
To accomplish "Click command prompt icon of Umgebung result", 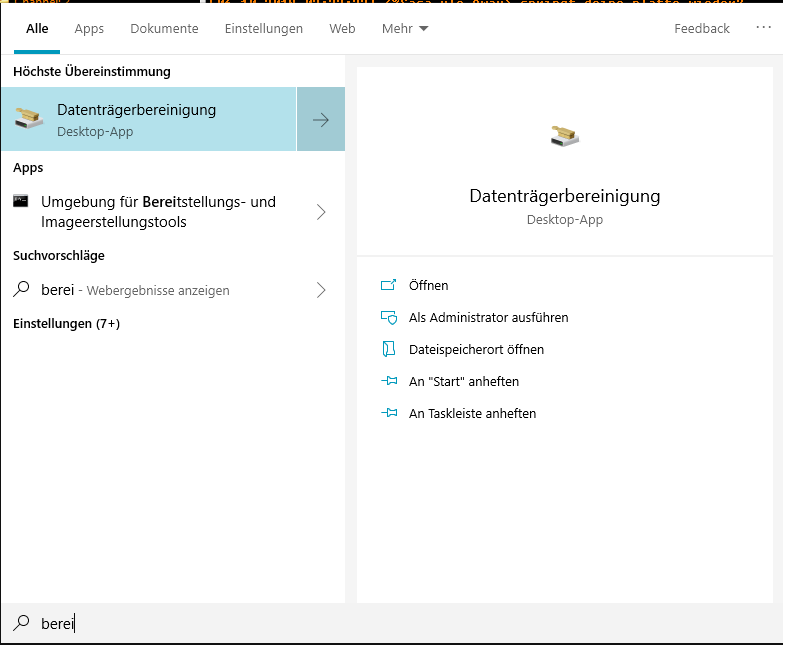I will (x=21, y=201).
